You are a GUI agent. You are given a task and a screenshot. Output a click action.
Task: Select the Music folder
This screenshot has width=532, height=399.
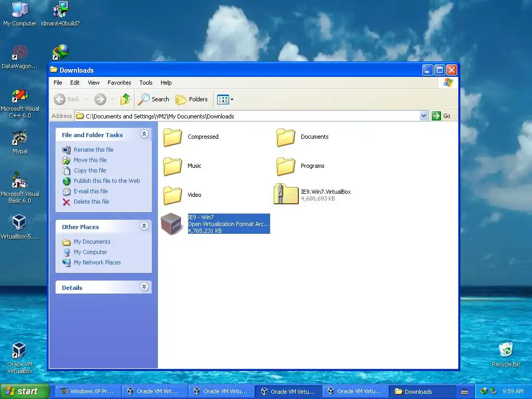click(182, 166)
